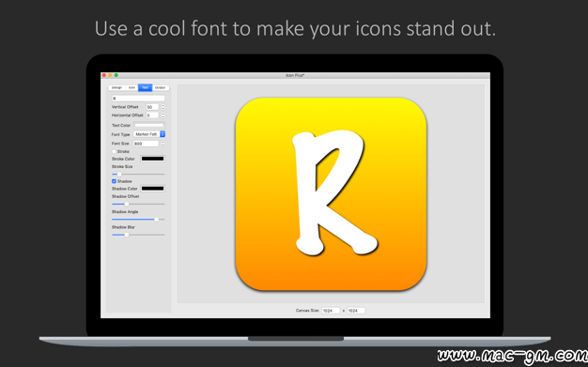Click the Canvas Size width field
588x367 pixels.
(x=331, y=311)
